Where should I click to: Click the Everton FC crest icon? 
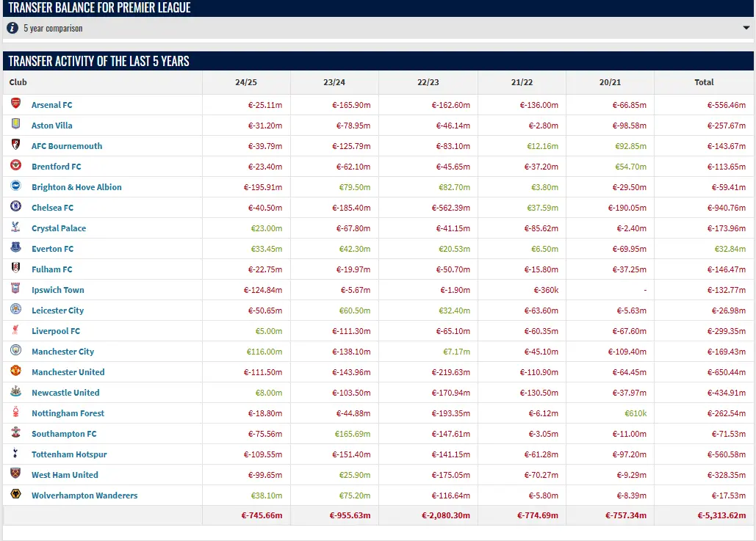(x=15, y=248)
